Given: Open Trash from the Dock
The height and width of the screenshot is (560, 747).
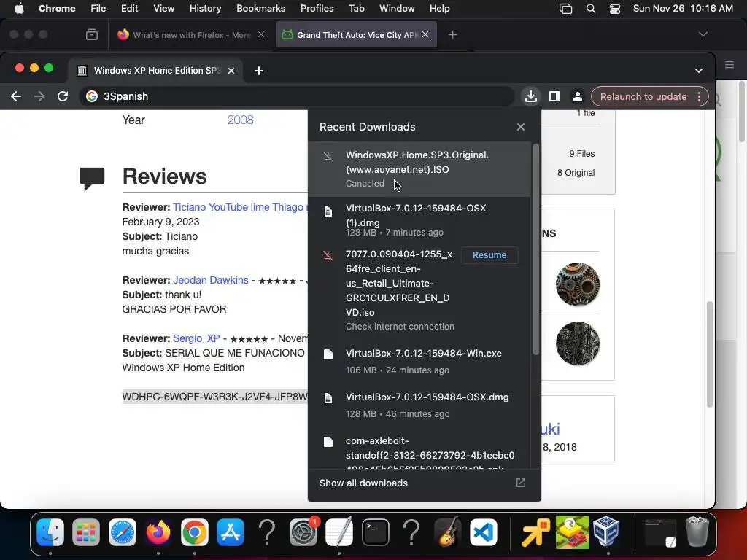Looking at the screenshot, I should click(697, 532).
